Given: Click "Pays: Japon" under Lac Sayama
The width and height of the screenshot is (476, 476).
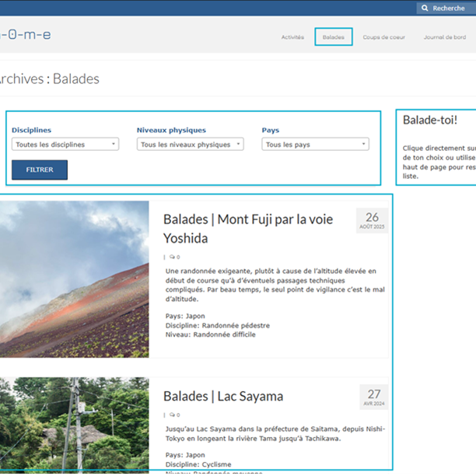Looking at the screenshot, I should (185, 455).
